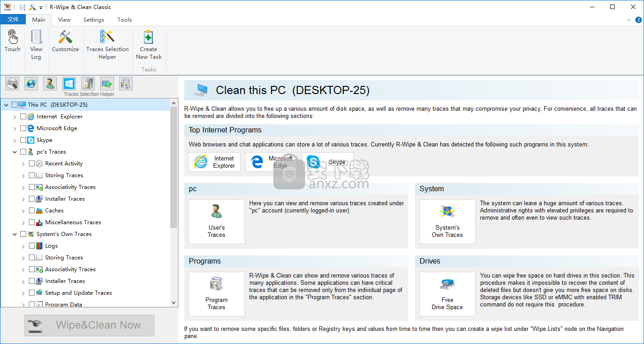Click the help question mark icon

click(639, 20)
